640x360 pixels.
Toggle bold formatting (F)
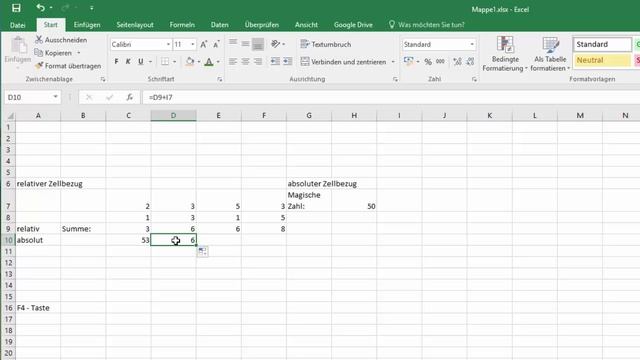(x=116, y=62)
